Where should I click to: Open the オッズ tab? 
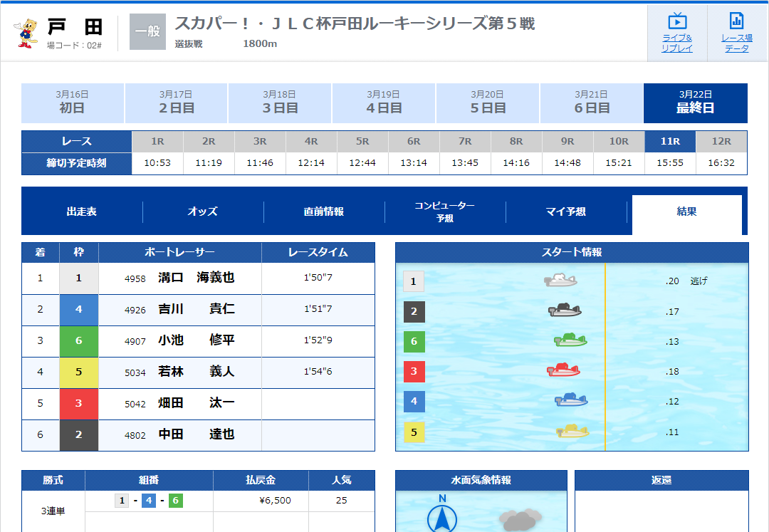click(203, 212)
